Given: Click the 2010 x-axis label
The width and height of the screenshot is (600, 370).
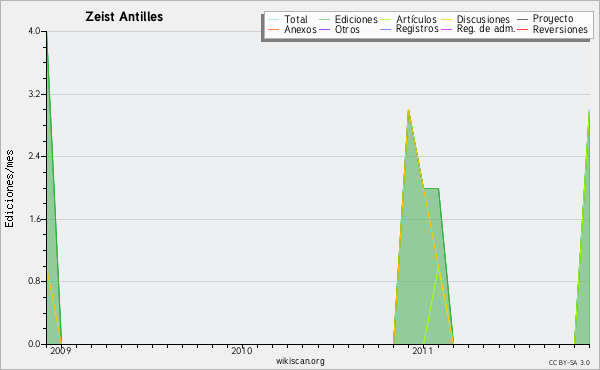Looking at the screenshot, I should [x=241, y=351].
